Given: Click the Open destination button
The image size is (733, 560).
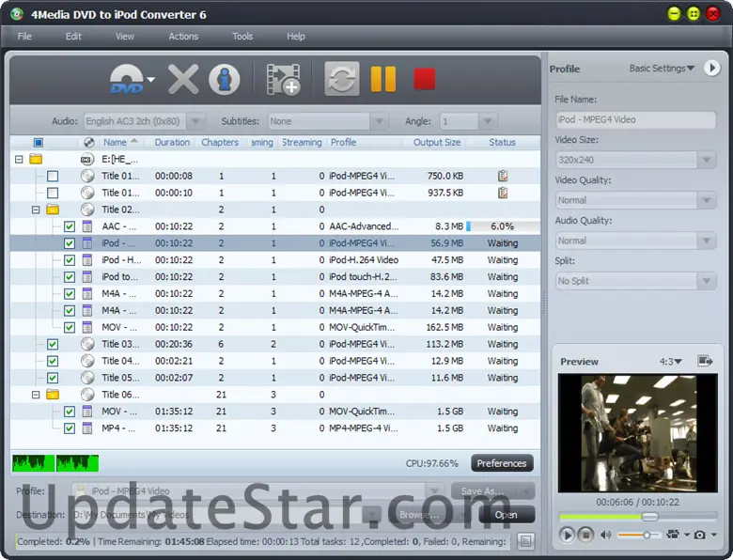Looking at the screenshot, I should pos(507,515).
